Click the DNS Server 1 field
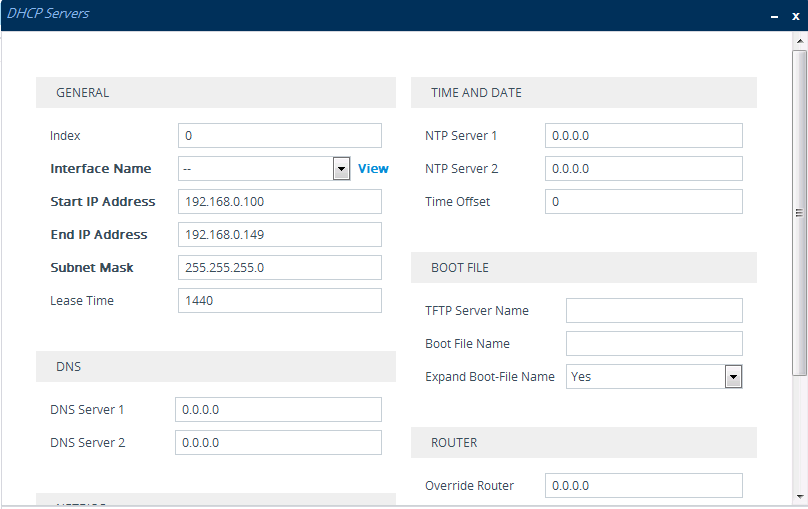808x509 pixels. (x=278, y=410)
